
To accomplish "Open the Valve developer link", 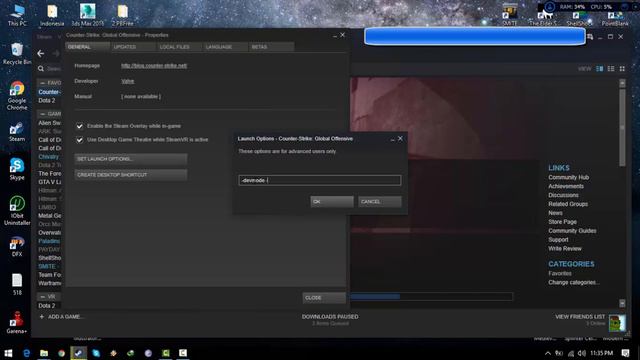I will pyautogui.click(x=128, y=81).
